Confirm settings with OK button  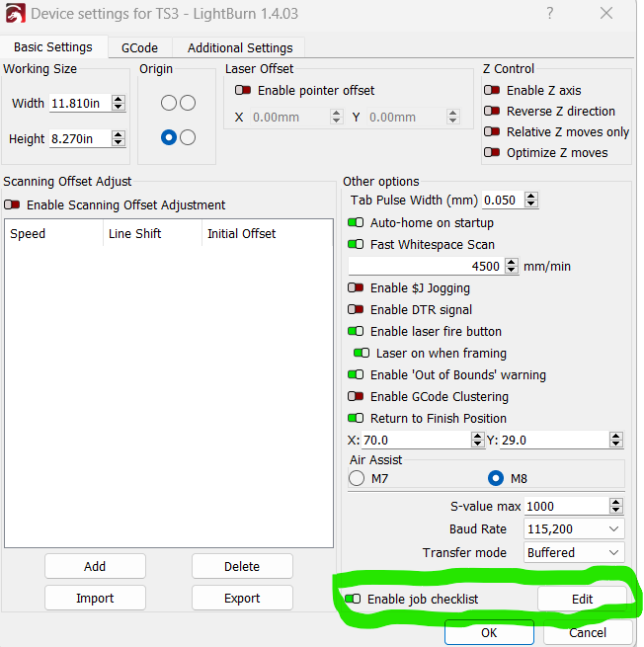tap(489, 632)
